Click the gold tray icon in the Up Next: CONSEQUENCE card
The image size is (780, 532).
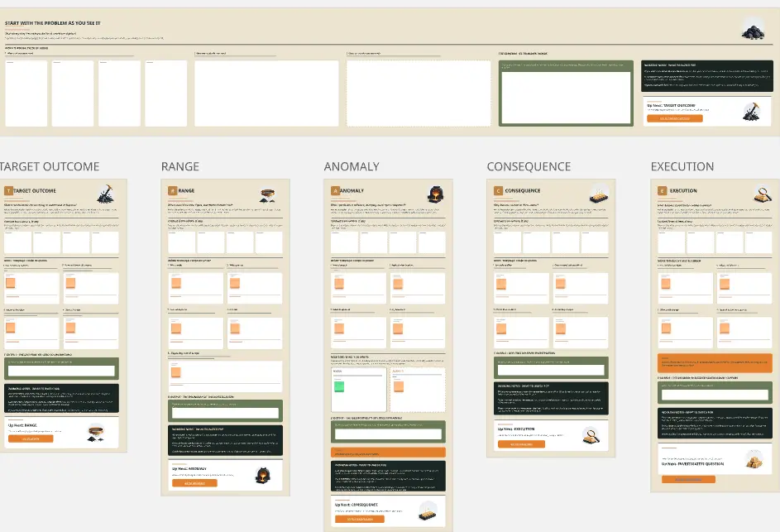[x=428, y=511]
